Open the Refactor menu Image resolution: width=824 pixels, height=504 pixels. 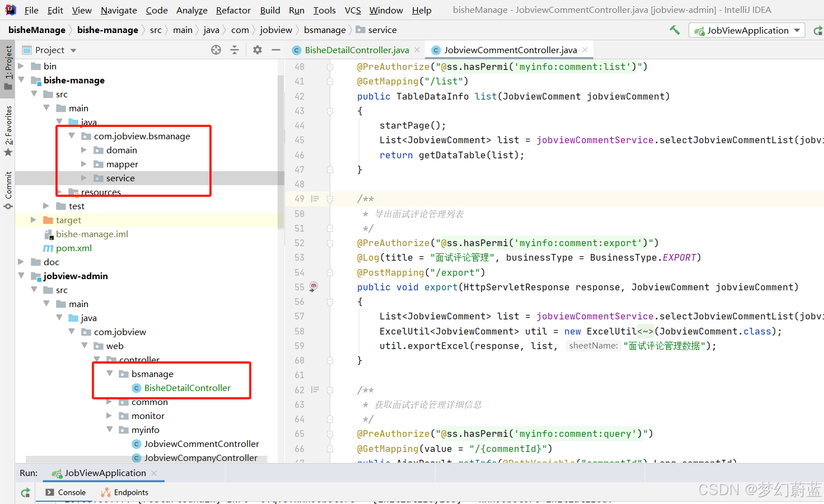tap(233, 10)
